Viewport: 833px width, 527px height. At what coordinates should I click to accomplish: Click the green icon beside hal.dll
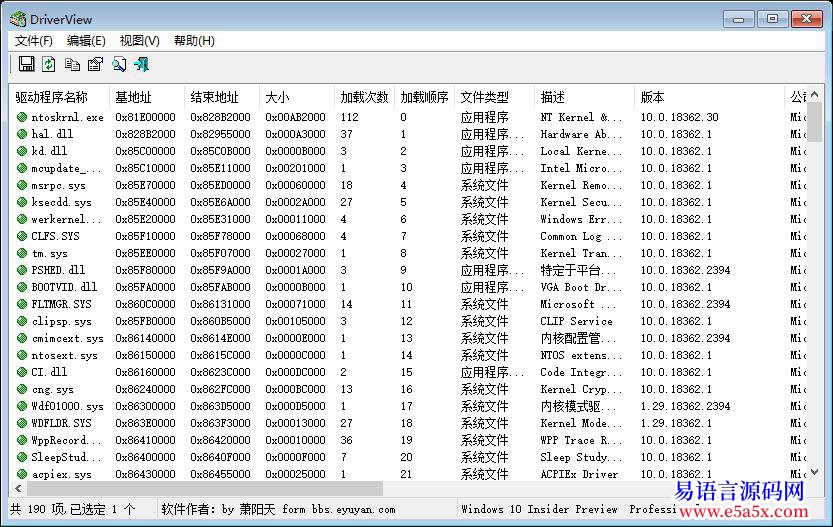pyautogui.click(x=22, y=134)
